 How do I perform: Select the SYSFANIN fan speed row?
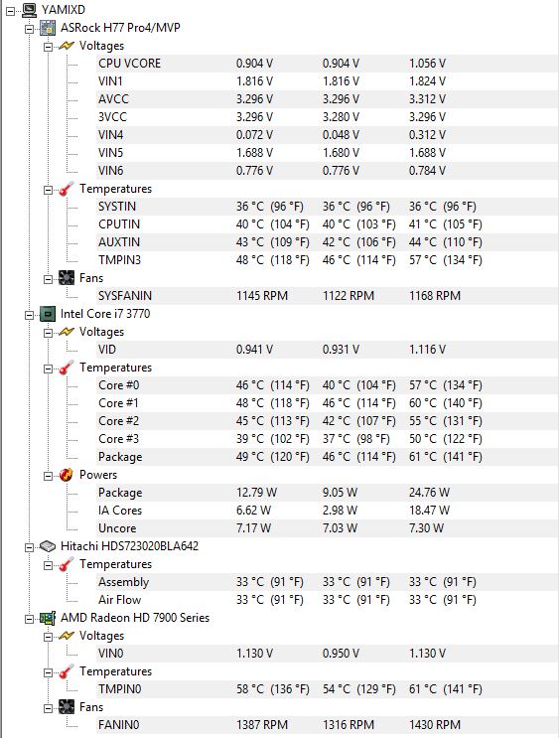tap(327, 296)
